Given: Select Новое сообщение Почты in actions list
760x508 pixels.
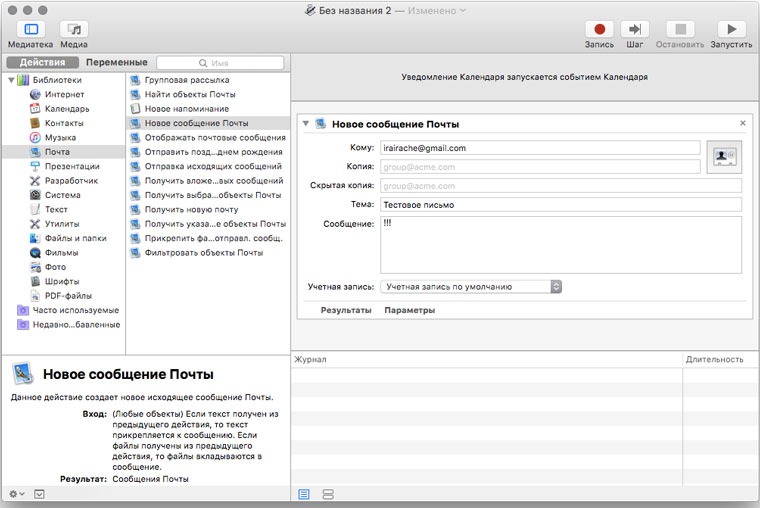Looking at the screenshot, I should pyautogui.click(x=208, y=123).
